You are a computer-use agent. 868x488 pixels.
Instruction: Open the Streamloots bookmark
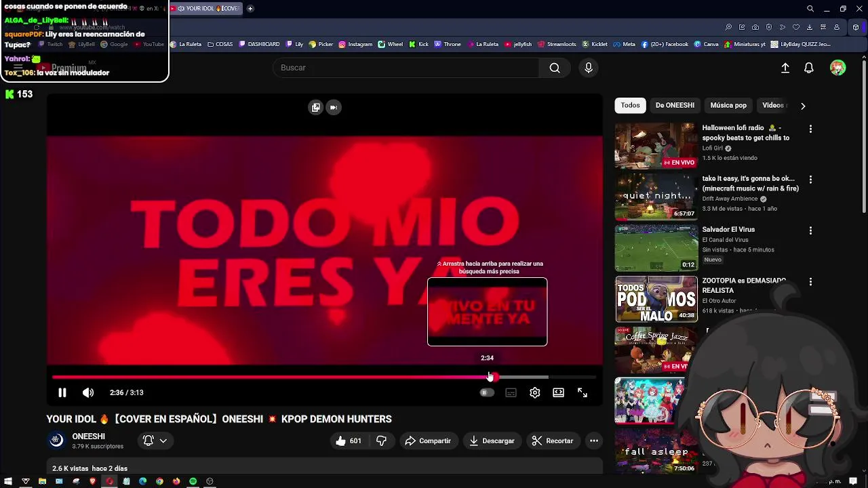click(557, 44)
